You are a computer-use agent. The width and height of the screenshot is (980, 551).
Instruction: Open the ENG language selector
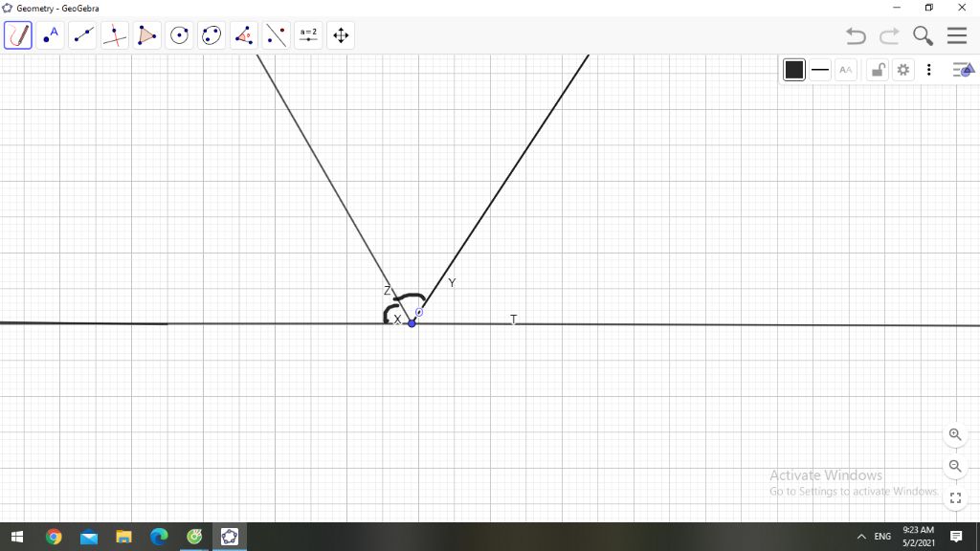882,537
